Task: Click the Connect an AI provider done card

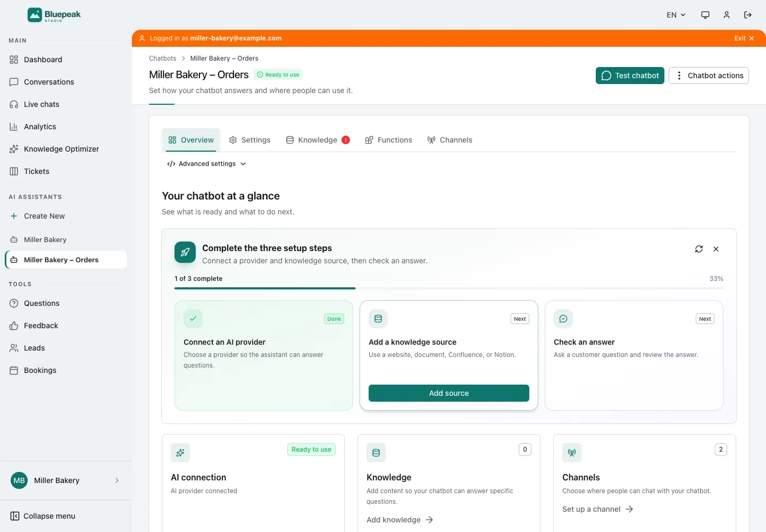Action: click(264, 355)
